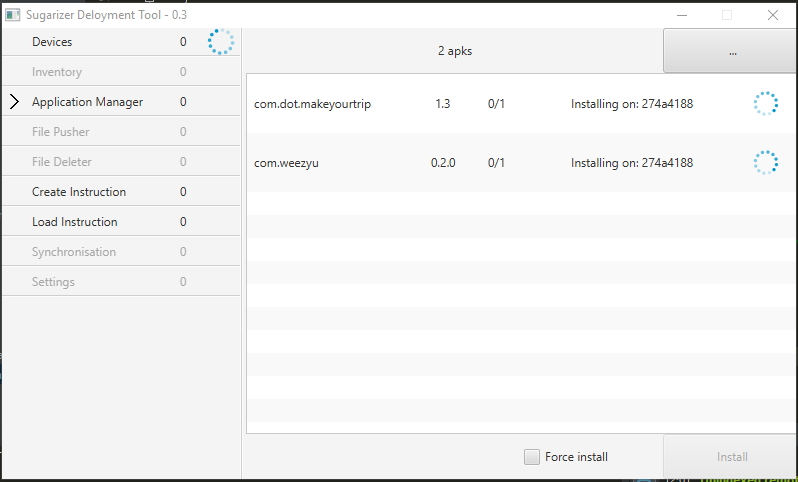Viewport: 798px width, 482px height.
Task: Open the Settings sidebar item
Action: tap(53, 282)
